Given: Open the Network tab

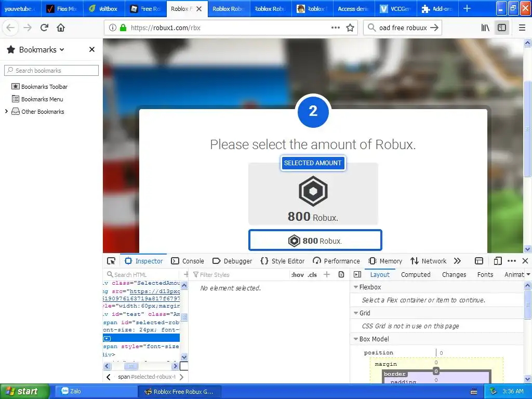Looking at the screenshot, I should (x=428, y=261).
